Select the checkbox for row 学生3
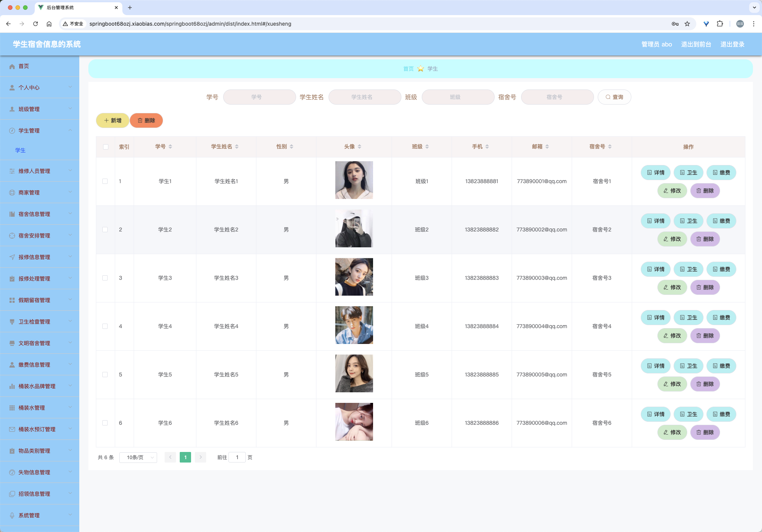762x532 pixels. pyautogui.click(x=105, y=278)
